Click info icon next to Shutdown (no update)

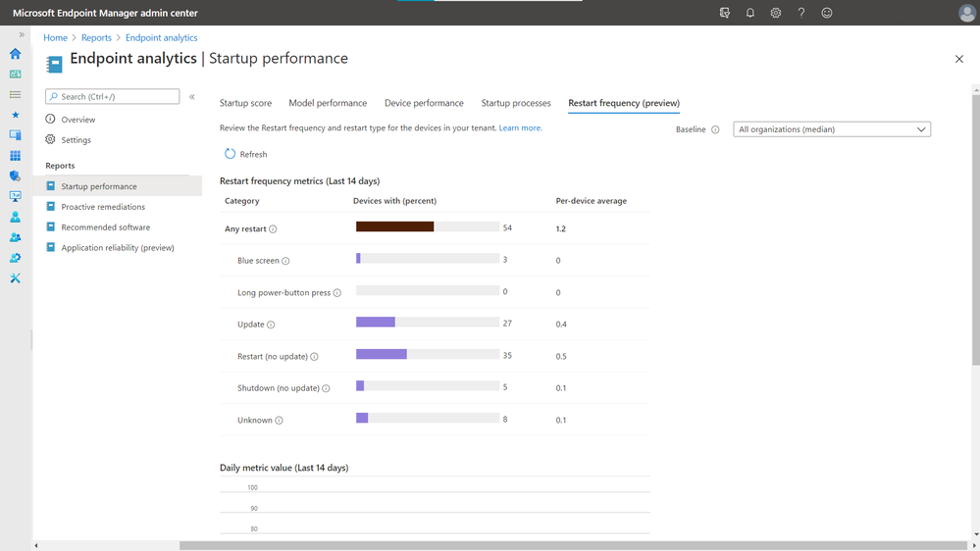coord(326,388)
